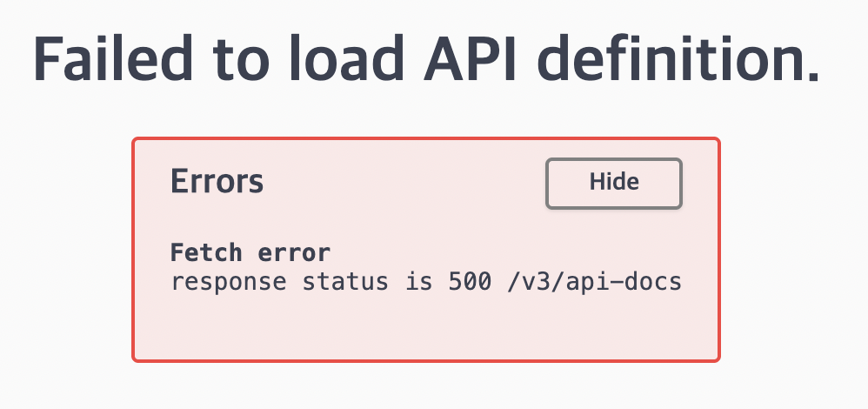Click empty area inside the red error box
The height and width of the screenshot is (409, 868).
click(426, 326)
